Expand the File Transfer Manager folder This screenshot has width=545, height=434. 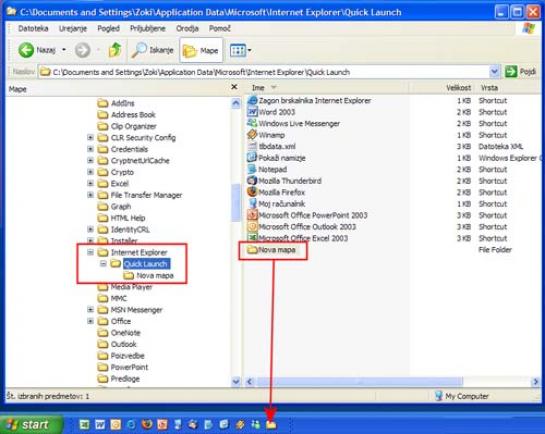pyautogui.click(x=90, y=195)
